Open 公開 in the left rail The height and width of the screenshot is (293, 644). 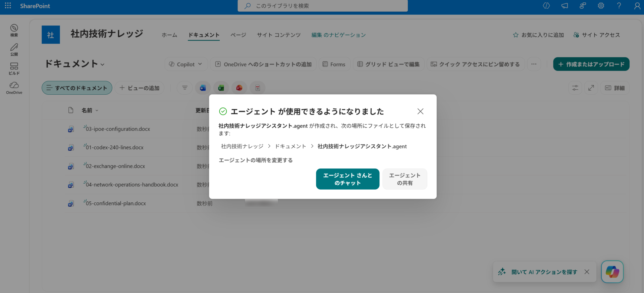click(14, 50)
